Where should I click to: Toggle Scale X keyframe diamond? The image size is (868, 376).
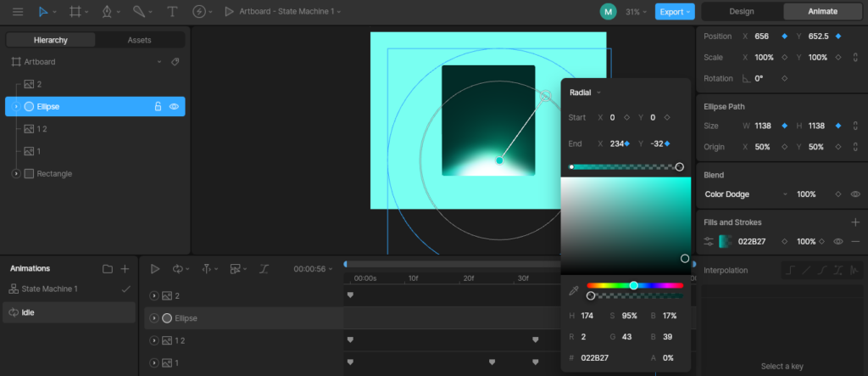784,57
